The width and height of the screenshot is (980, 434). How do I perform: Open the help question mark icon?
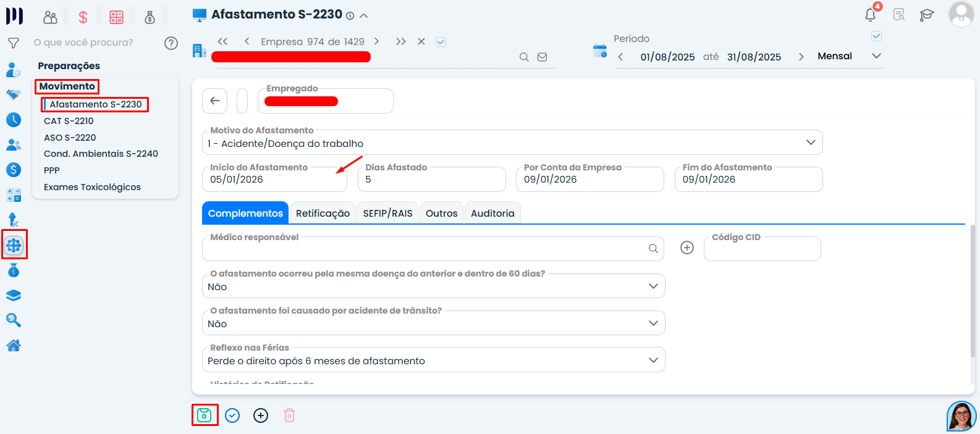[171, 43]
